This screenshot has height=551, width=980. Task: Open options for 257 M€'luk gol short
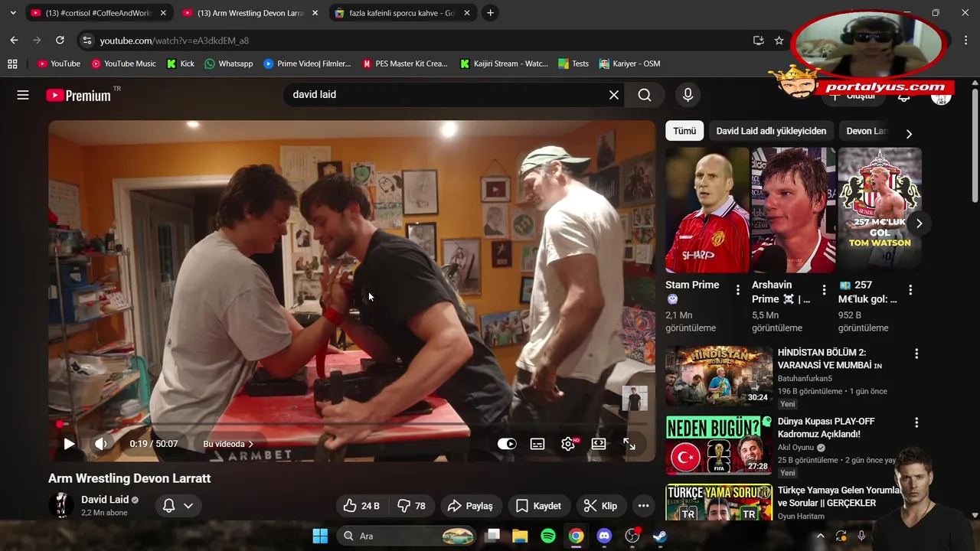click(x=910, y=290)
